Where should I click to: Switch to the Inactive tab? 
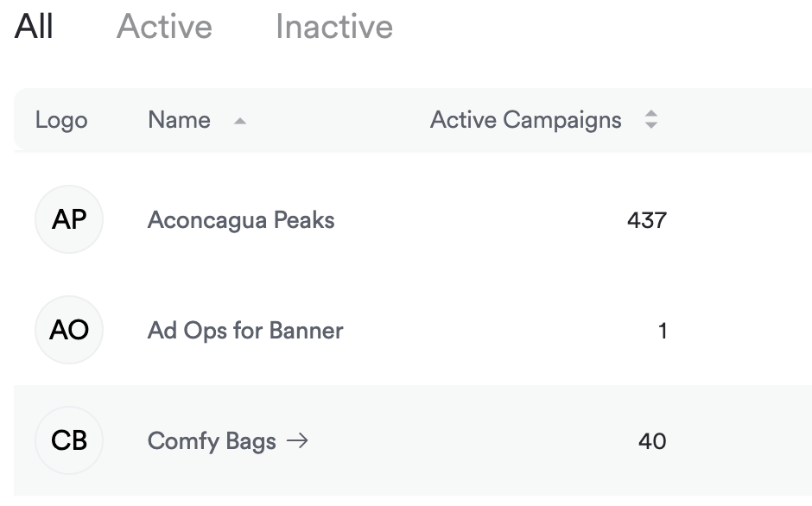(333, 27)
